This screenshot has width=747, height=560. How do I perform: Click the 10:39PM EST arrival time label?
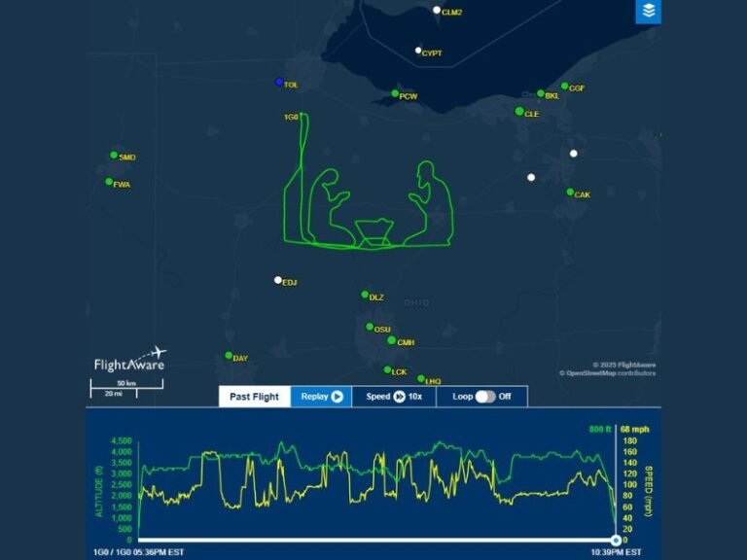click(616, 552)
